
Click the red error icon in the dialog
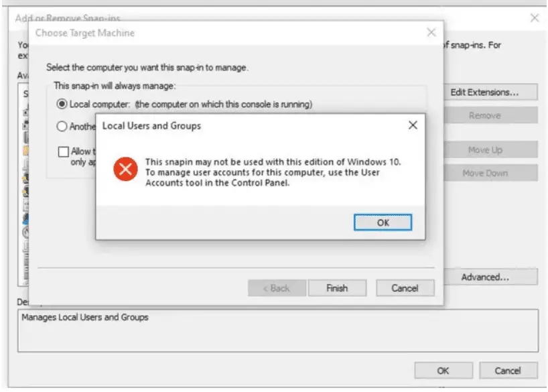[125, 170]
